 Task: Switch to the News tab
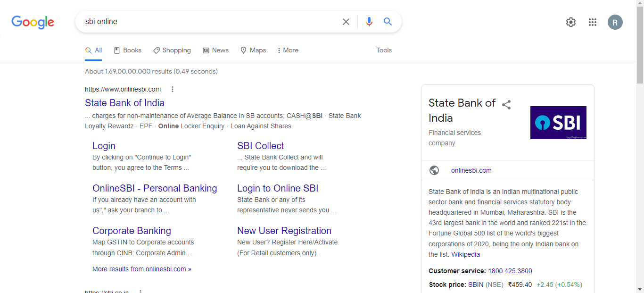(215, 50)
